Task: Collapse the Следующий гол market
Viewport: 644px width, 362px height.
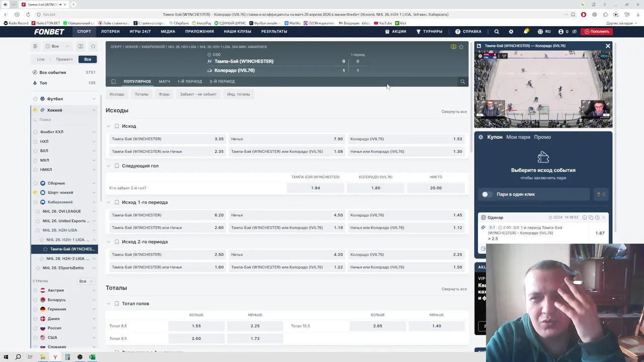Action: 108,166
